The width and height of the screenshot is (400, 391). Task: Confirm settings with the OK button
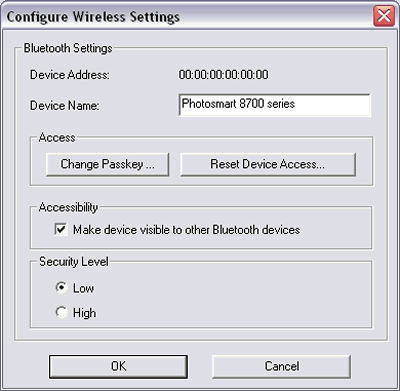[118, 366]
